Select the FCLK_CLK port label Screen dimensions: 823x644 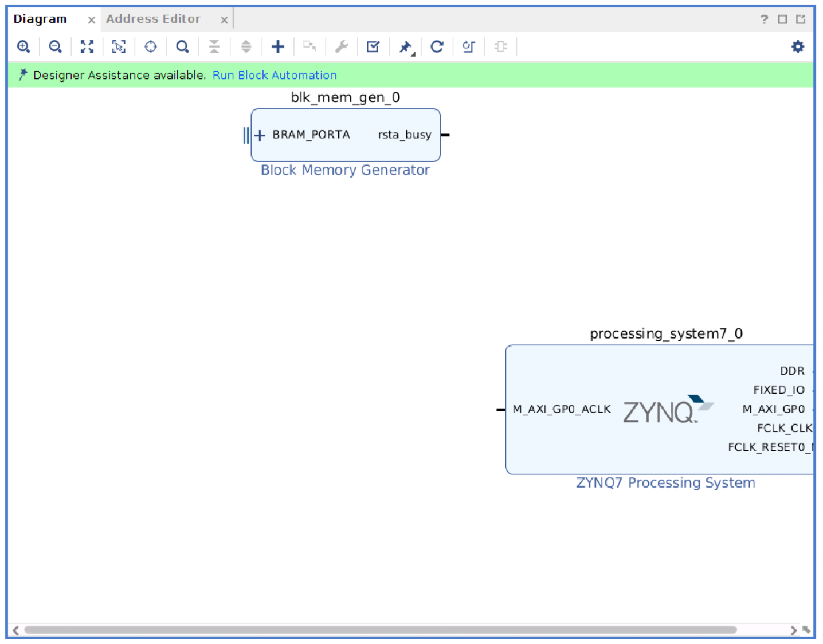pos(785,428)
